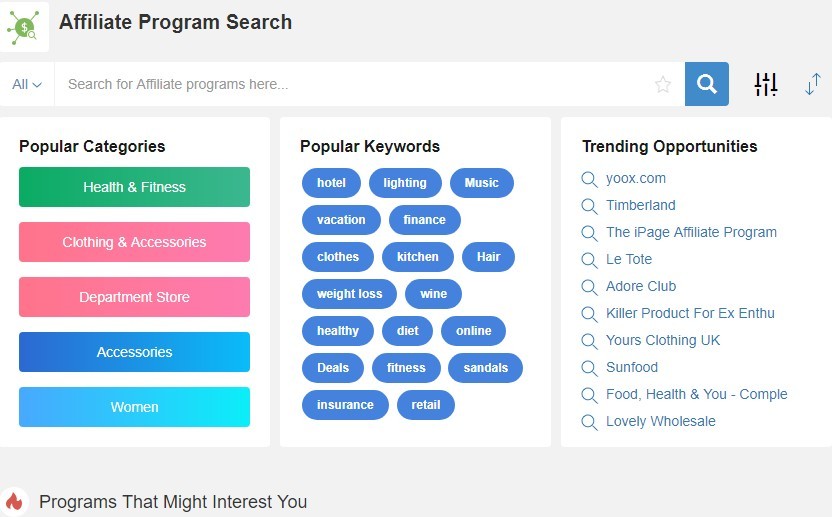Click the sort arrows icon
The height and width of the screenshot is (517, 832).
(x=812, y=84)
